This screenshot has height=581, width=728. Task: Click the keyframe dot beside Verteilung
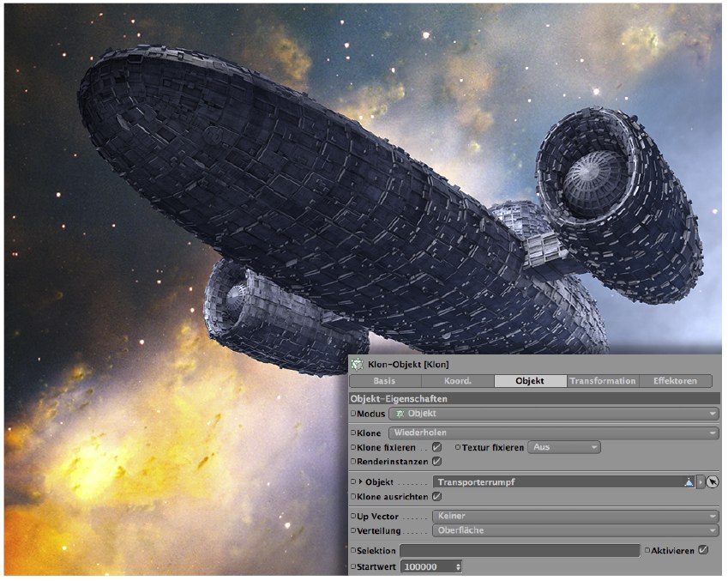(x=352, y=530)
